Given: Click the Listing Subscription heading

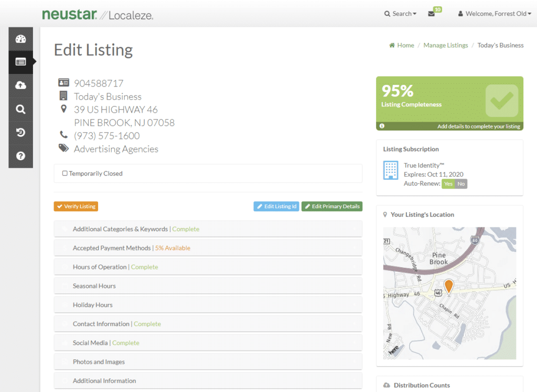Looking at the screenshot, I should [411, 149].
